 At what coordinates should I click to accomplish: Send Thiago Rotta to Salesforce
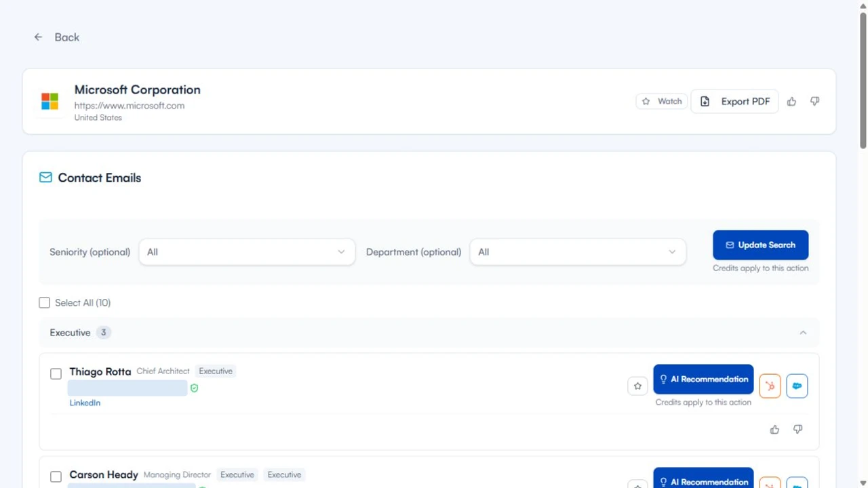pos(797,386)
